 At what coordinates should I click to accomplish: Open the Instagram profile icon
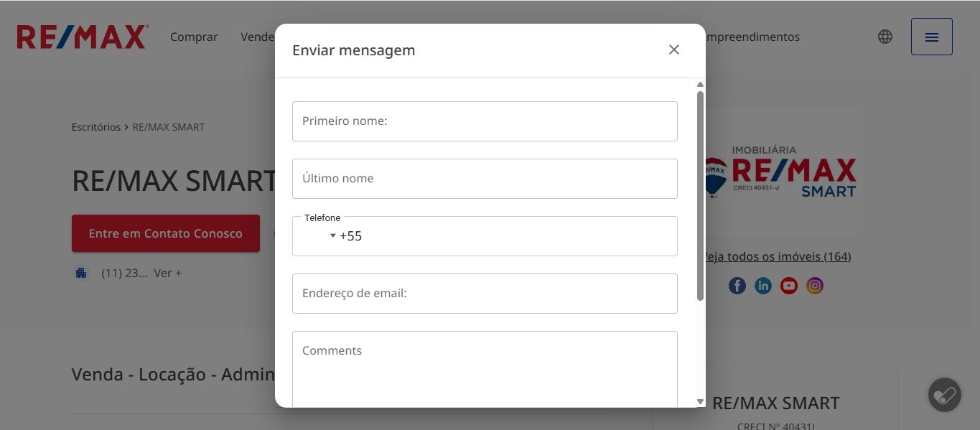pyautogui.click(x=815, y=286)
